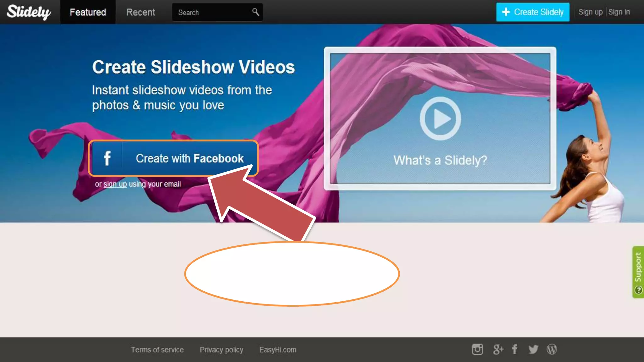Image resolution: width=644 pixels, height=362 pixels.
Task: Open the Google Plus footer icon
Action: pos(498,349)
